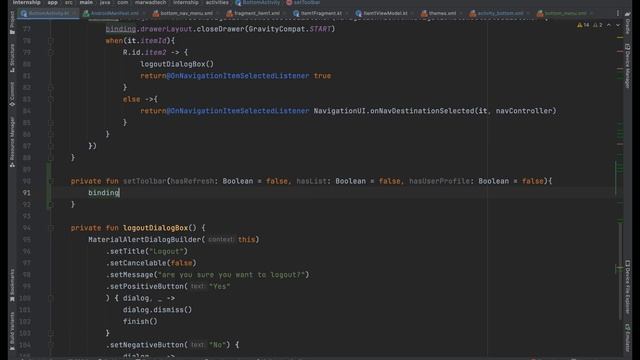Switch to the themes.xml tab
This screenshot has height=360, width=640.
coord(441,13)
